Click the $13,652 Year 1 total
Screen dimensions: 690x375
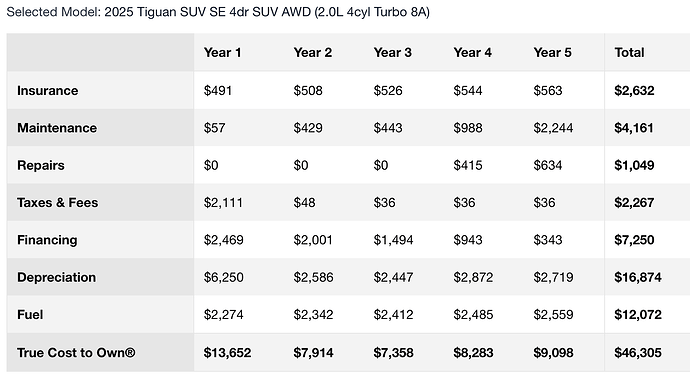pos(227,353)
